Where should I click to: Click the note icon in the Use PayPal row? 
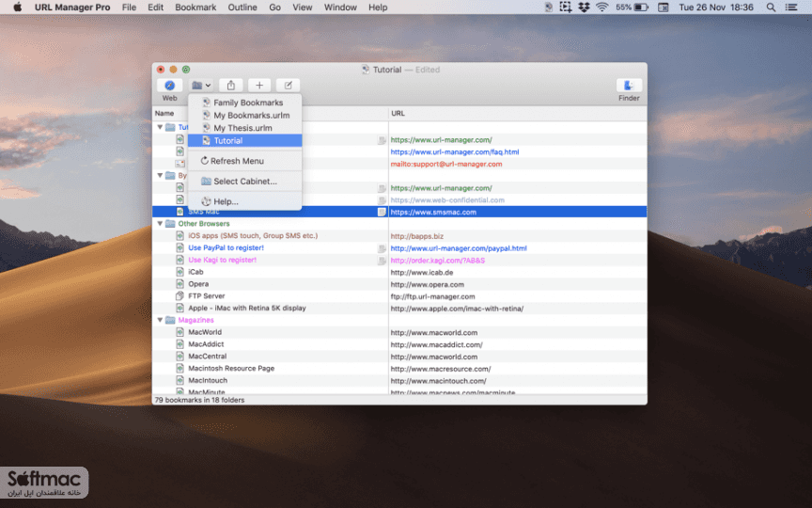click(382, 248)
